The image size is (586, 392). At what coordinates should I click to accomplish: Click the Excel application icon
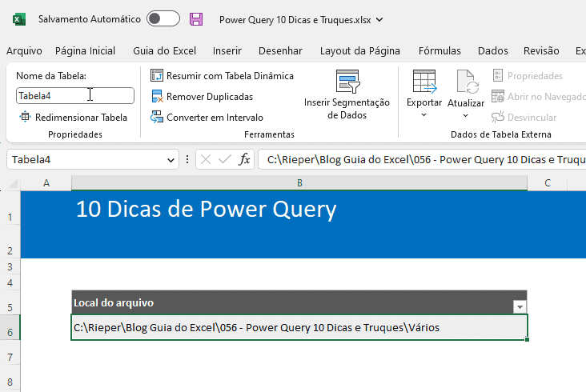click(x=18, y=19)
